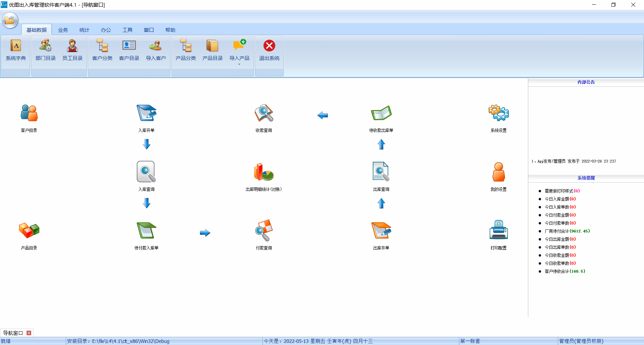644x345 pixels.
Task: Click 需更新打印样式(0) reminder
Action: pyautogui.click(x=562, y=191)
